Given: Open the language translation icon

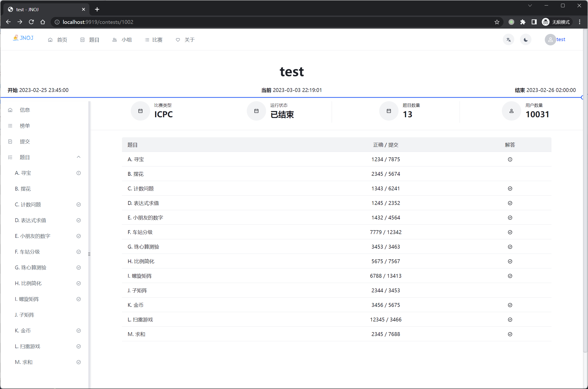Looking at the screenshot, I should pos(509,40).
